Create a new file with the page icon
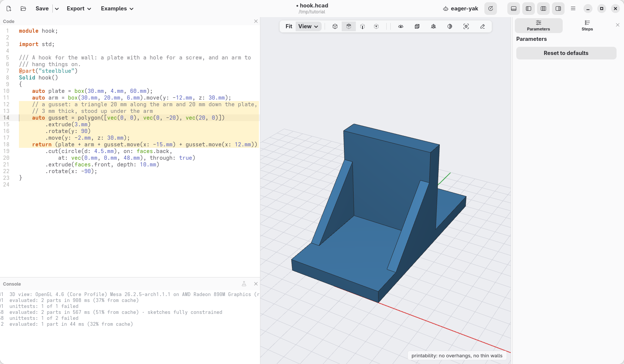624x364 pixels. click(x=9, y=9)
